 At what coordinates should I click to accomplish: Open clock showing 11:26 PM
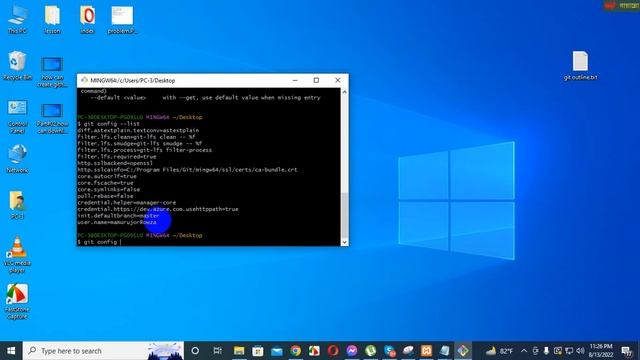(601, 351)
